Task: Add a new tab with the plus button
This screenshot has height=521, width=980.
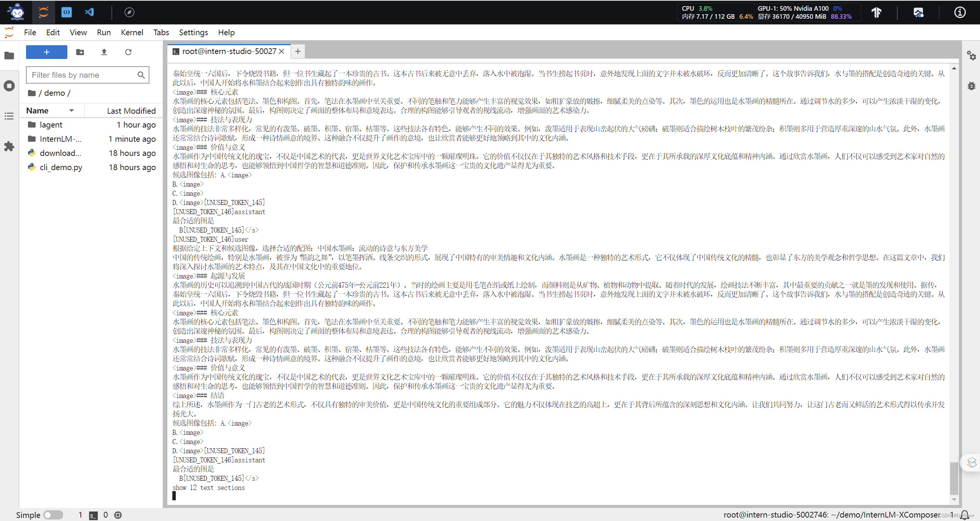Action: (x=298, y=51)
